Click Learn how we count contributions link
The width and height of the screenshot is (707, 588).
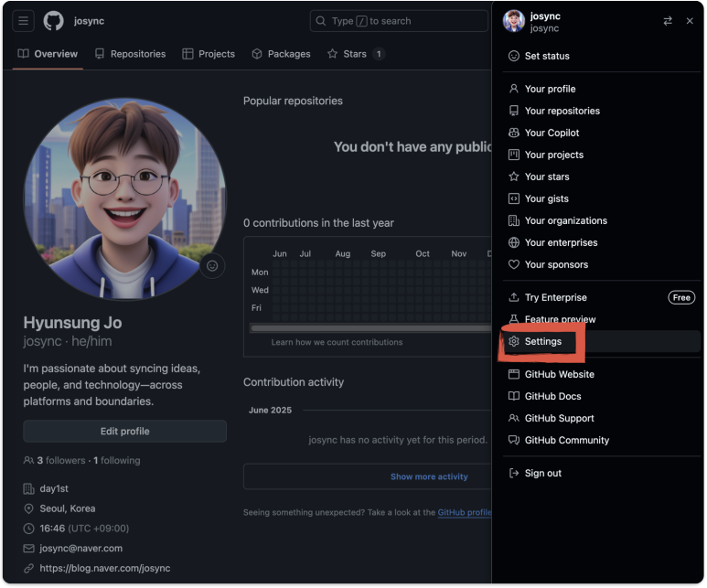[x=337, y=342]
